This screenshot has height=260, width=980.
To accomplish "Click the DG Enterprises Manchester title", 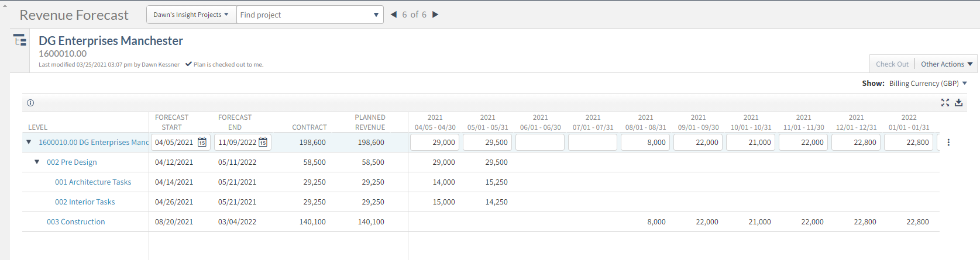I will (x=111, y=41).
